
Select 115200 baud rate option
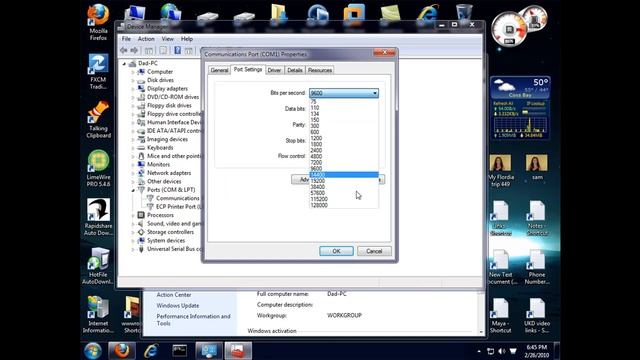344,199
